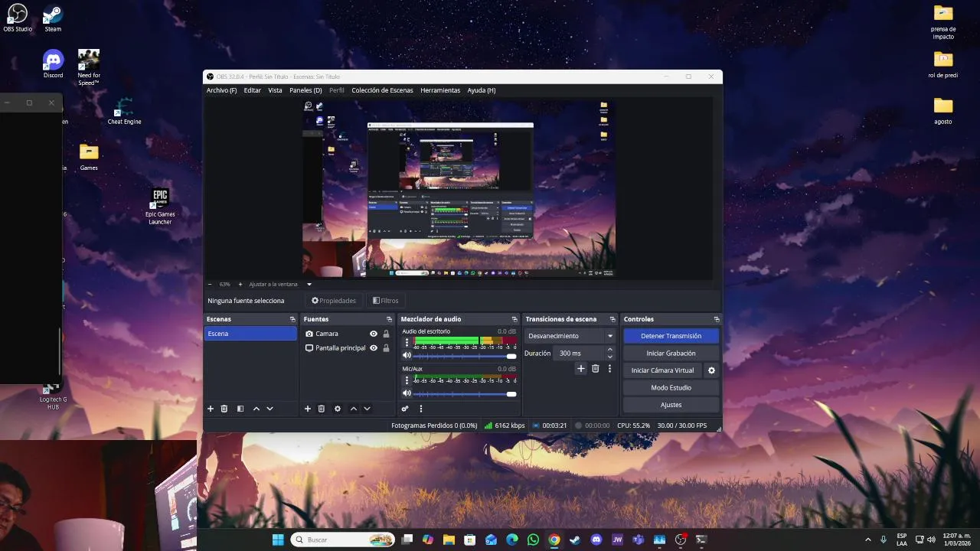Undock the Escenas panel icon

coord(292,319)
